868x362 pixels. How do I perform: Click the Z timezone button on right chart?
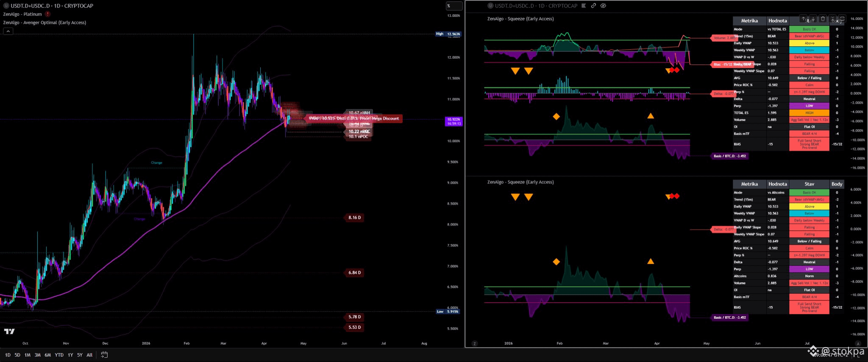click(474, 343)
